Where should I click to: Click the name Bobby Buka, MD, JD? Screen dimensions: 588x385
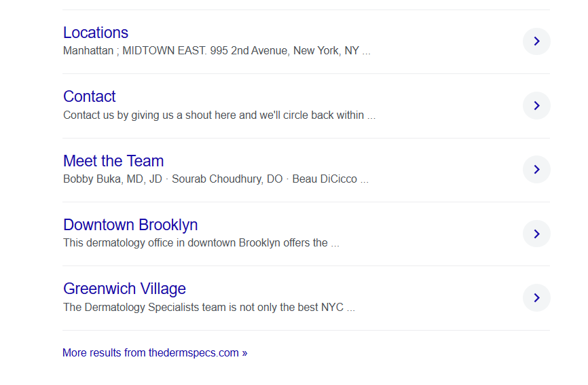coord(114,179)
